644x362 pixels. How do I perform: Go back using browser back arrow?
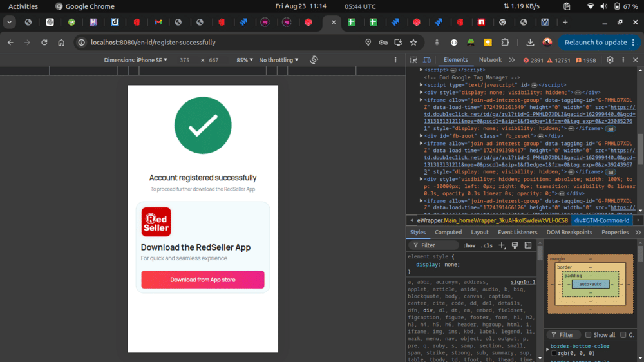point(11,43)
